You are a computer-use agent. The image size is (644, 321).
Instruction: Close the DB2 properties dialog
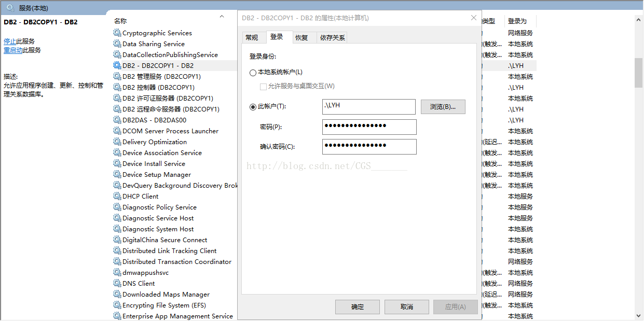point(473,18)
